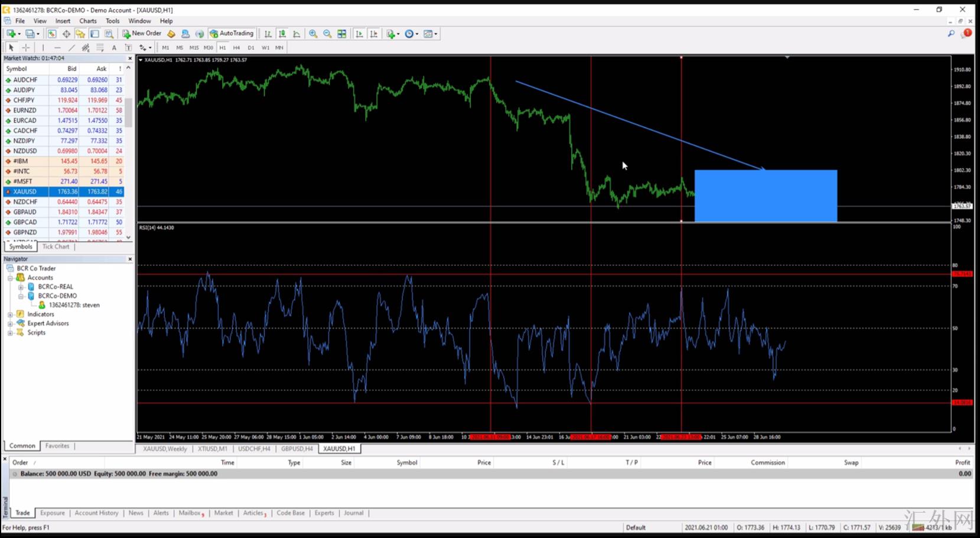
Task: Open the Account History tab
Action: [96, 513]
